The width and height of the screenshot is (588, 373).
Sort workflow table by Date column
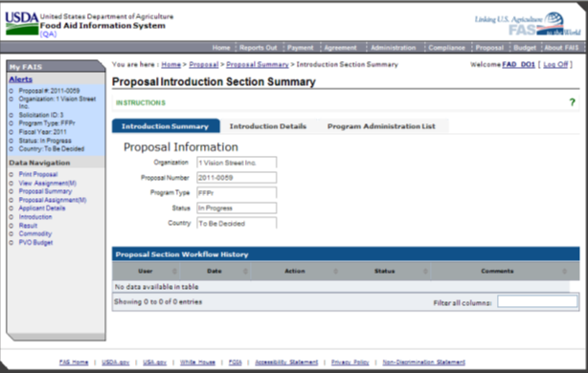click(215, 271)
